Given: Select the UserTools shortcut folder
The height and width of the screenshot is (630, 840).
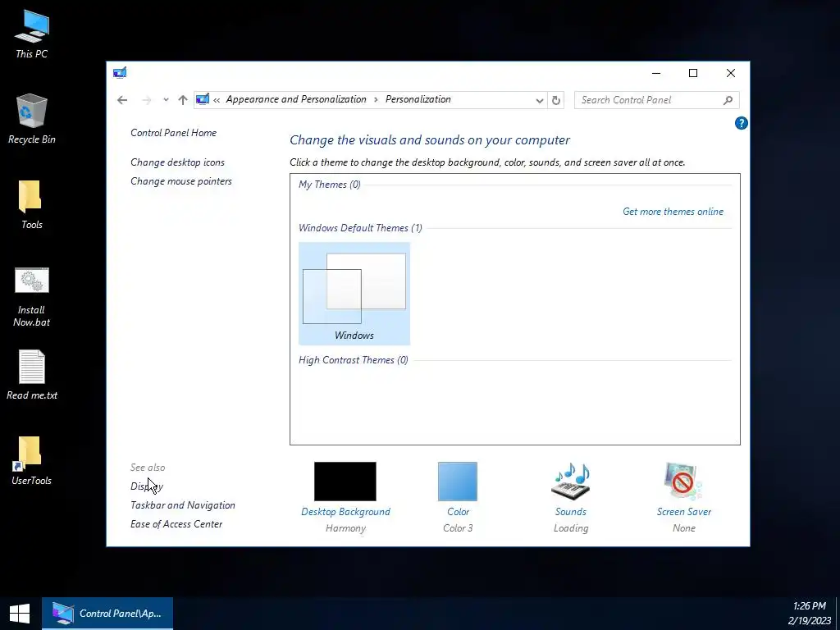Looking at the screenshot, I should (x=32, y=461).
